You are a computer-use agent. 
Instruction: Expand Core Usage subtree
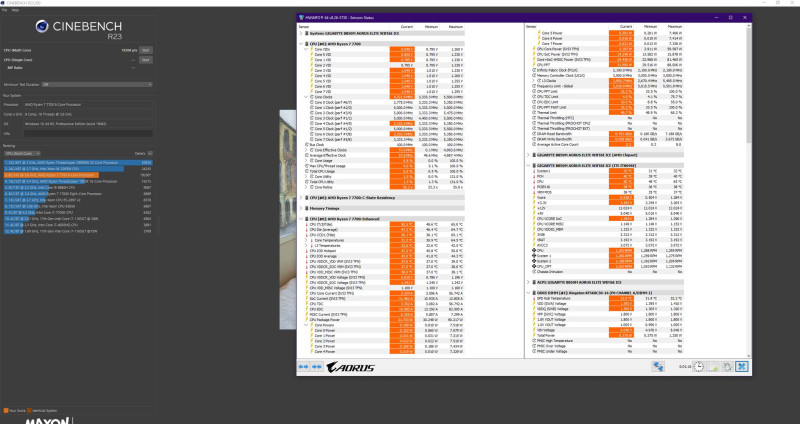306,161
